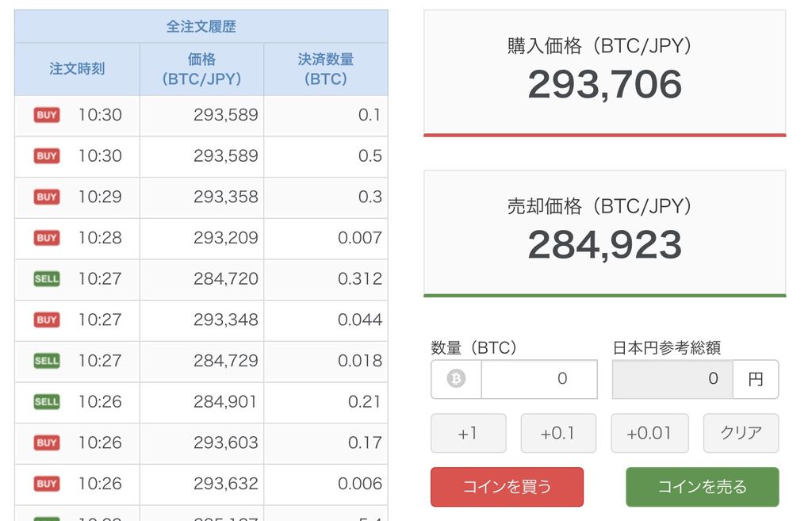Click the SELL badge for 284,901
Image resolution: width=812 pixels, height=521 pixels.
pos(47,401)
